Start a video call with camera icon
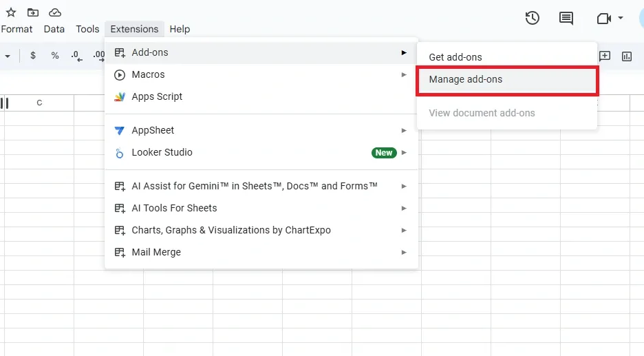This screenshot has width=644, height=356. pos(603,19)
